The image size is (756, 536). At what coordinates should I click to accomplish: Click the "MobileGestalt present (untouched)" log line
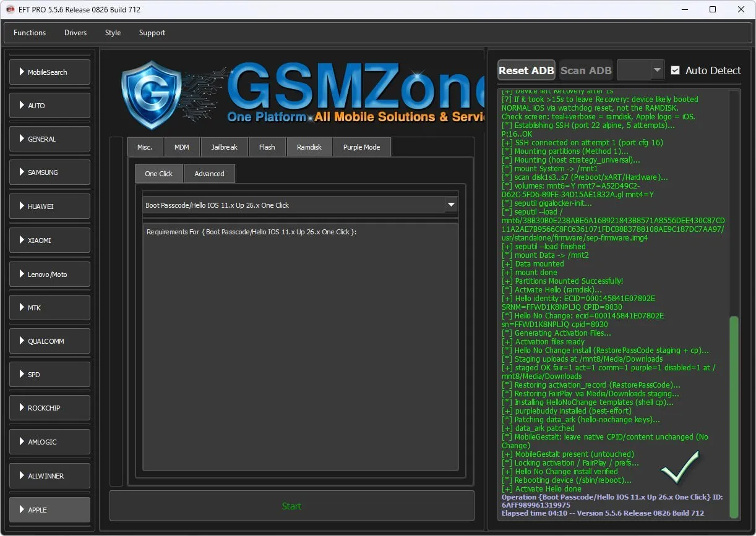(x=568, y=454)
